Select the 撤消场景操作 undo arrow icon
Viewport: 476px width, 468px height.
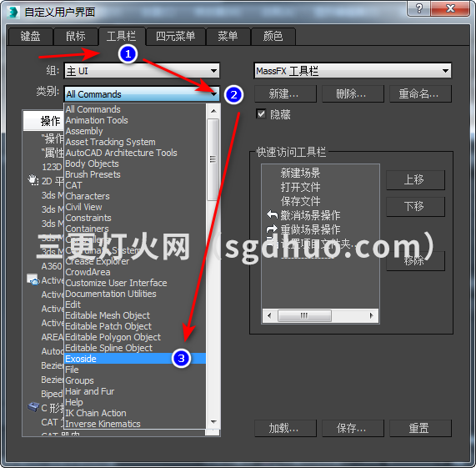pos(272,214)
